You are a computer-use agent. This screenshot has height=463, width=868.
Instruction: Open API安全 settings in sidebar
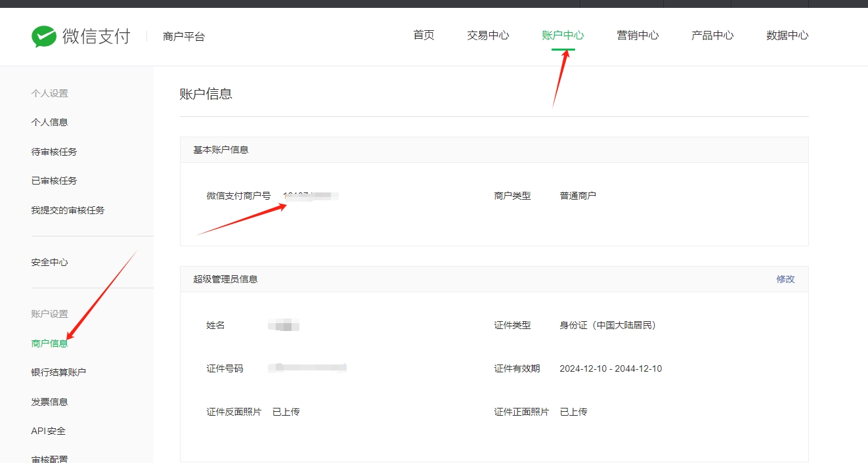tap(49, 431)
